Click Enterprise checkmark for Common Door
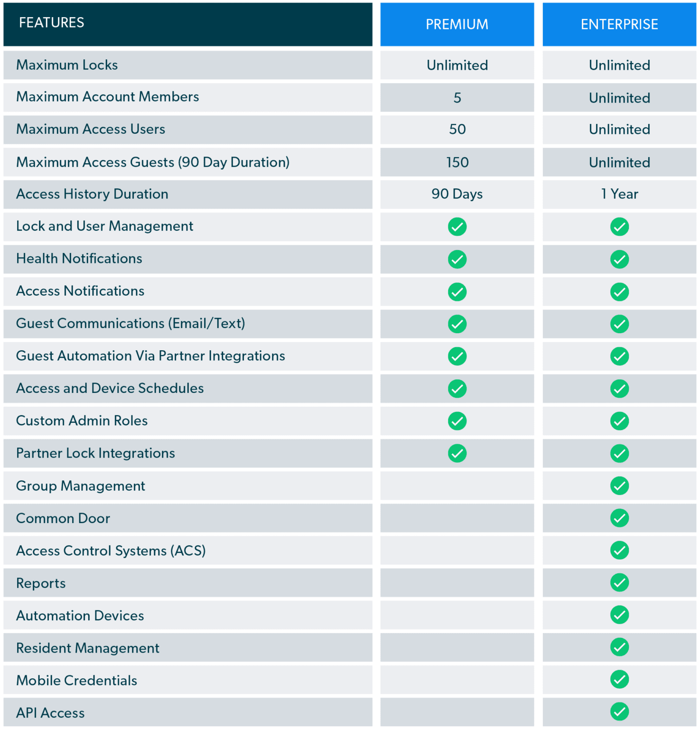700x729 pixels. coord(619,518)
